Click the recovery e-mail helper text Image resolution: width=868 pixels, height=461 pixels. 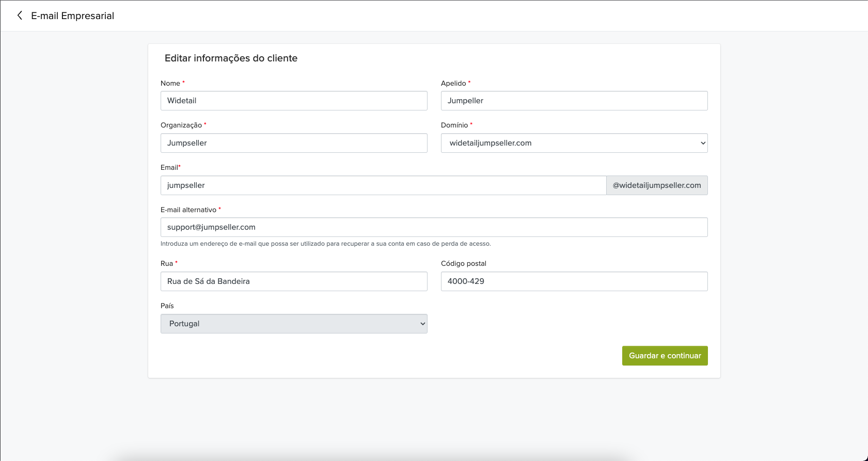click(326, 244)
